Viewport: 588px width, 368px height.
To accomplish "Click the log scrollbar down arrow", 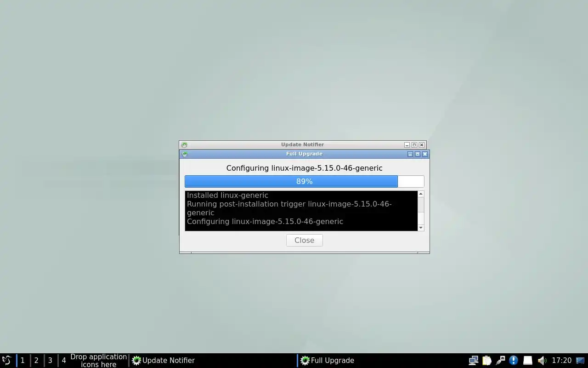I will tap(421, 228).
